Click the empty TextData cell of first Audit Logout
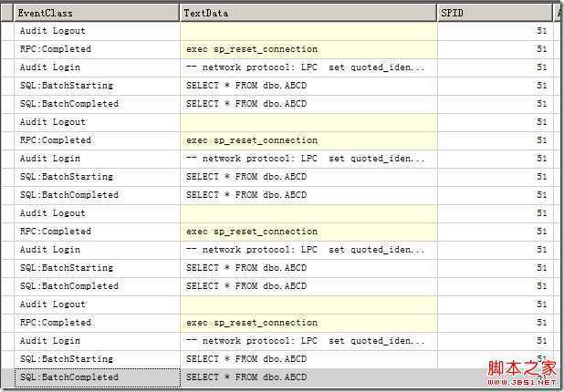This screenshot has width=564, height=392. [x=308, y=31]
